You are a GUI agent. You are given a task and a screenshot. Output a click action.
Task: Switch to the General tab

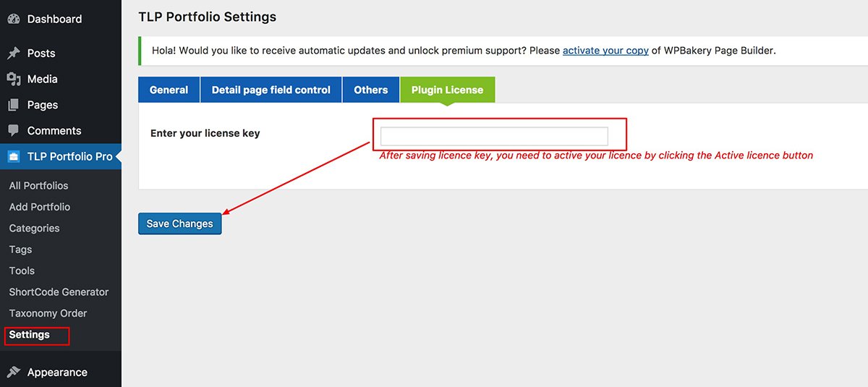169,90
